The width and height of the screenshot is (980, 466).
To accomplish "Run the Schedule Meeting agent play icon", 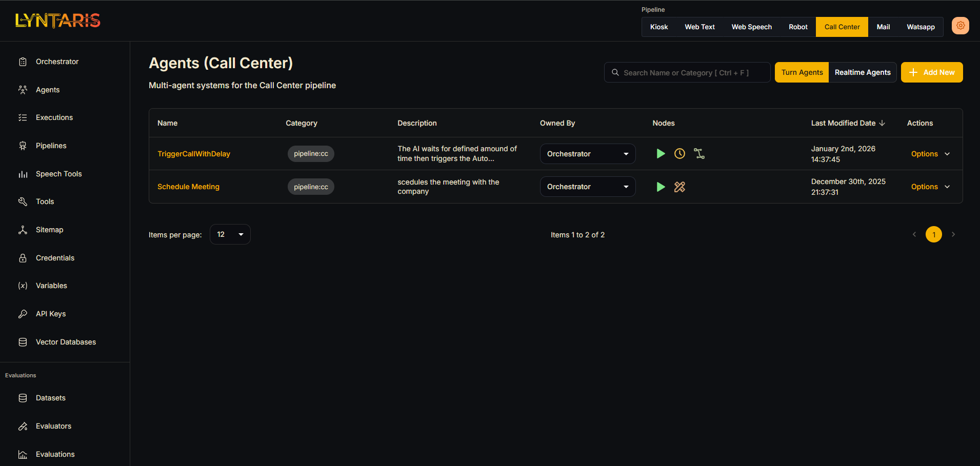I will 661,187.
